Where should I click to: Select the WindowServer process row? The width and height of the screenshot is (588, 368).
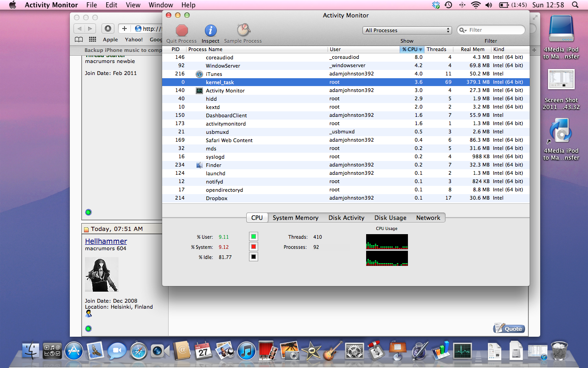point(346,65)
